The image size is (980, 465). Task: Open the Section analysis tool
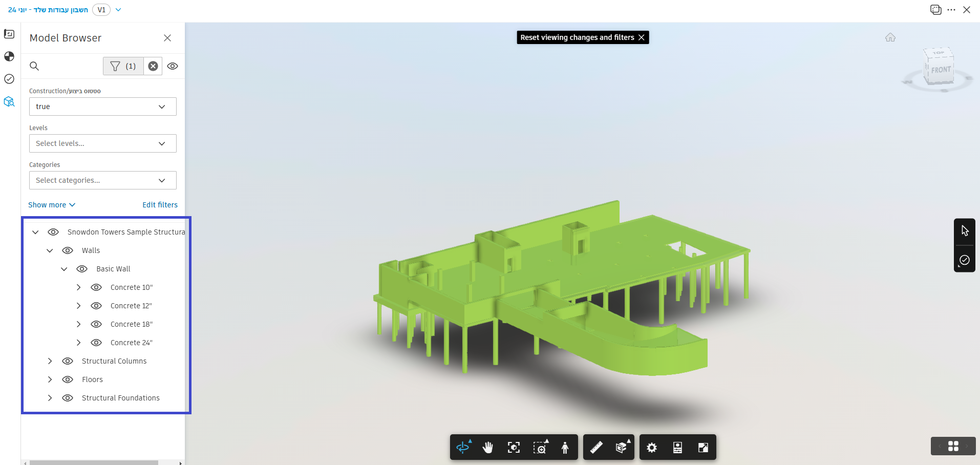[622, 447]
